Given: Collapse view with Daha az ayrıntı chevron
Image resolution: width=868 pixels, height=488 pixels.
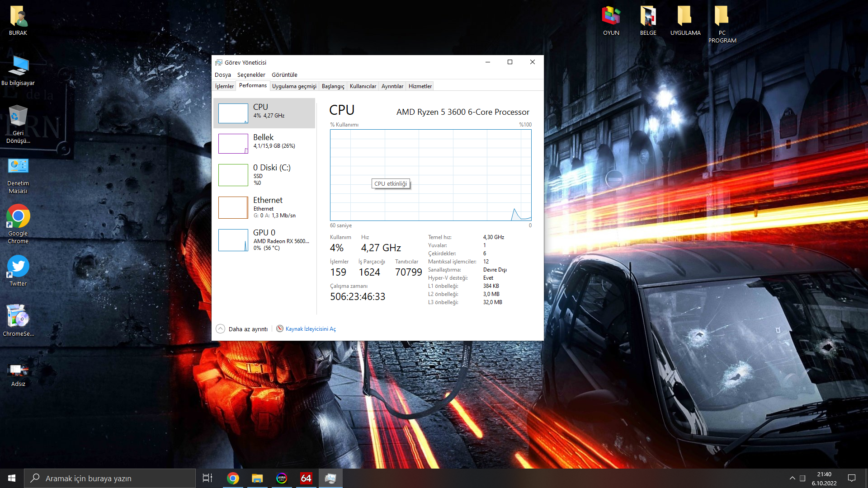Looking at the screenshot, I should tap(220, 329).
